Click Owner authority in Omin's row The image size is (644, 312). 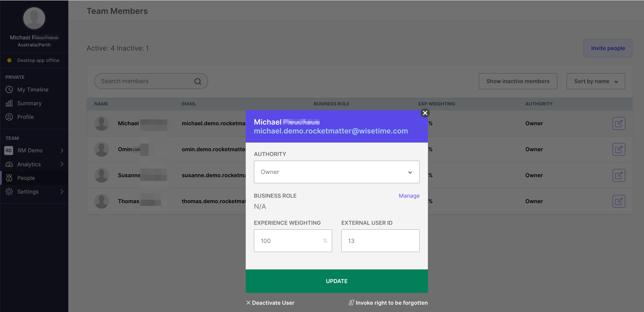point(534,149)
